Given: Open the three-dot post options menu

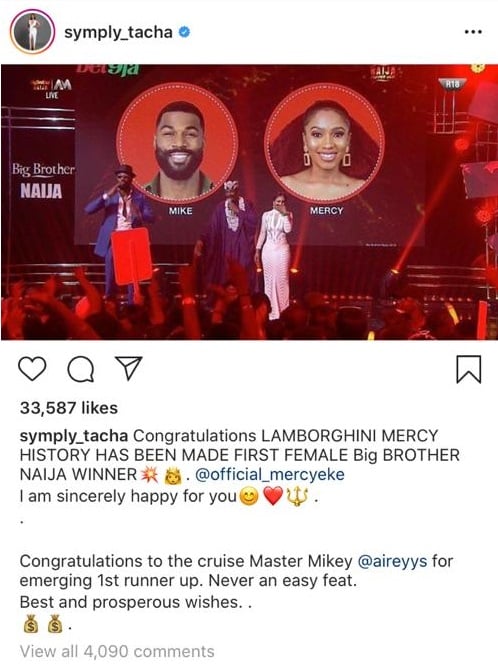Looking at the screenshot, I should [x=473, y=32].
